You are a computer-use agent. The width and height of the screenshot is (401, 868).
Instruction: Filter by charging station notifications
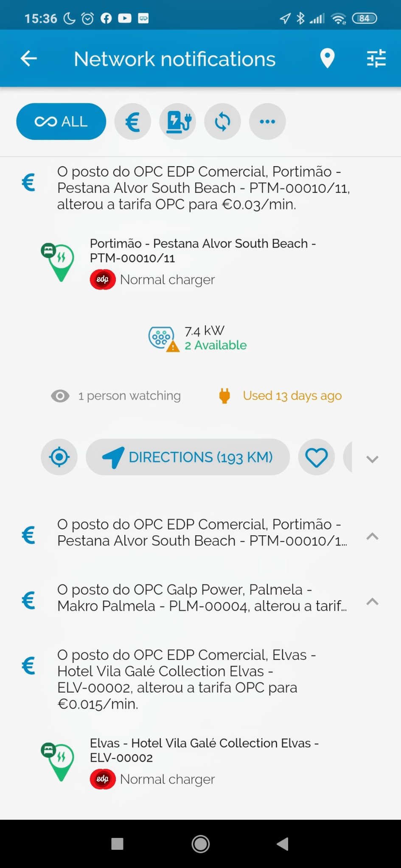(178, 122)
